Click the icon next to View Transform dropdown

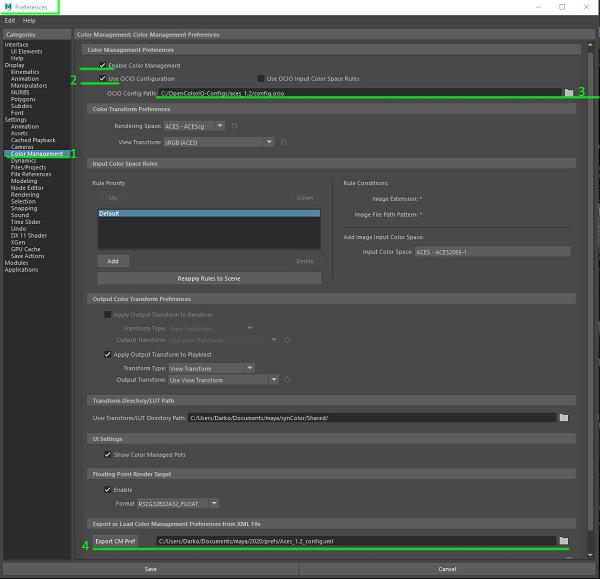tap(285, 142)
